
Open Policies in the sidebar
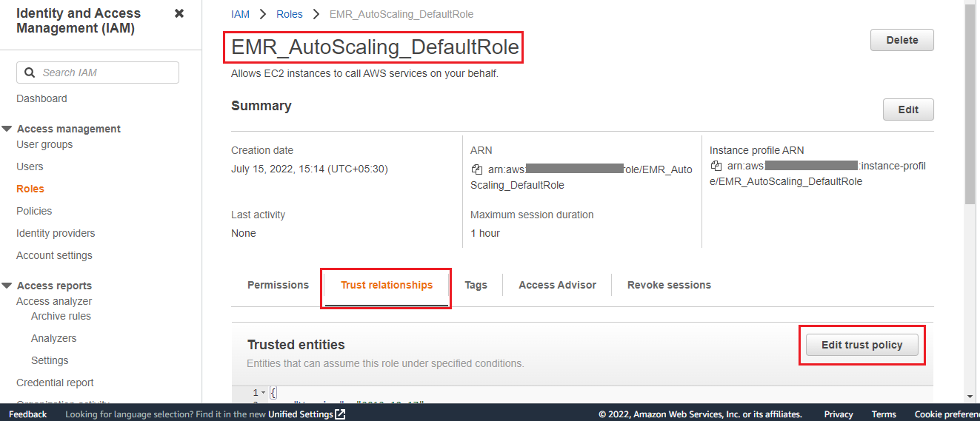coord(34,211)
